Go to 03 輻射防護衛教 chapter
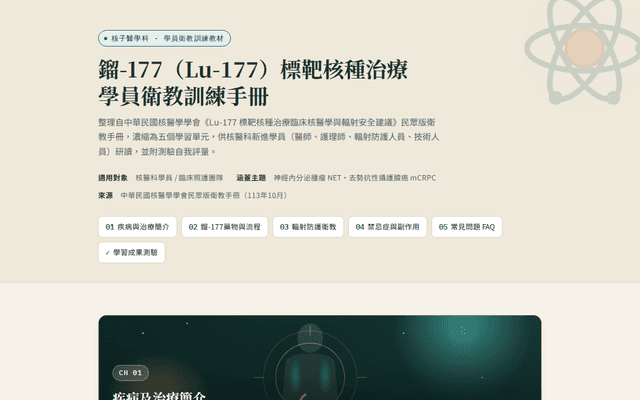 click(x=308, y=227)
